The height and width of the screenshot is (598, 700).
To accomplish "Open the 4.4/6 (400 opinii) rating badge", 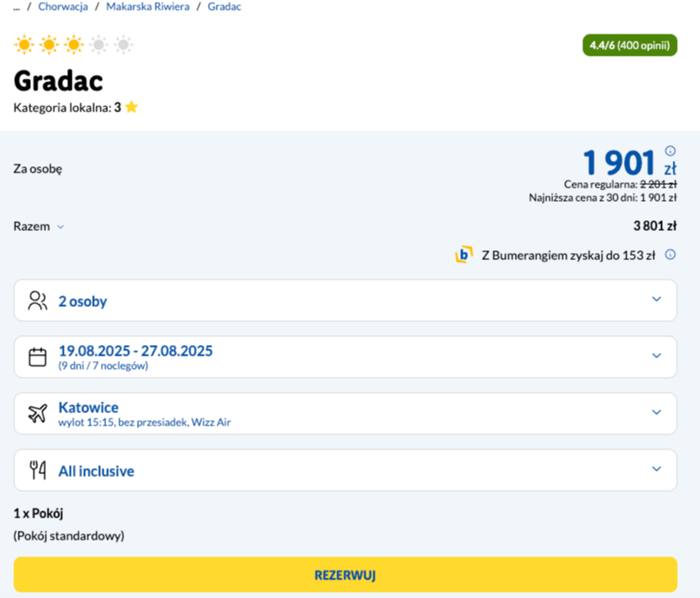I will tap(629, 45).
